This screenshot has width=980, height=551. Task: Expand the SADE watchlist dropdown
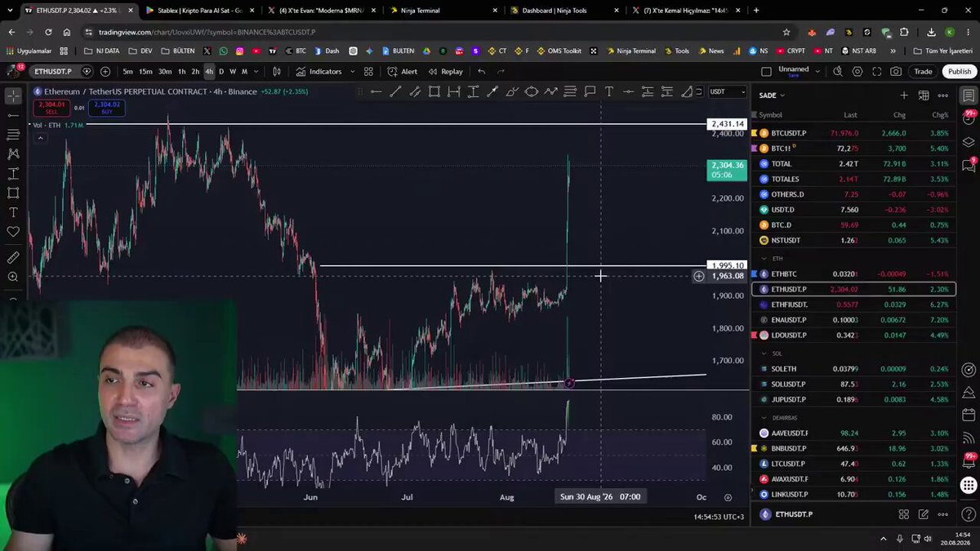tap(772, 96)
